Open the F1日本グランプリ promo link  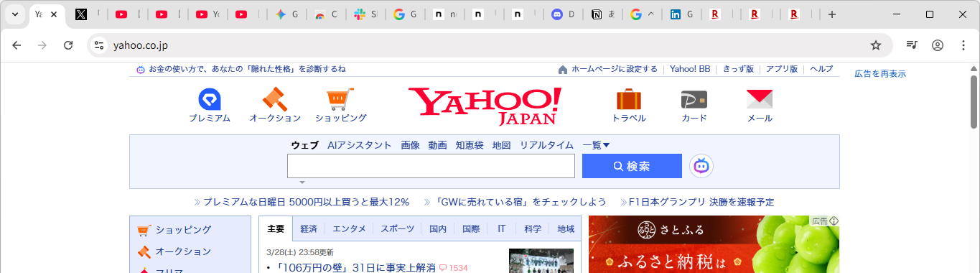tap(701, 203)
